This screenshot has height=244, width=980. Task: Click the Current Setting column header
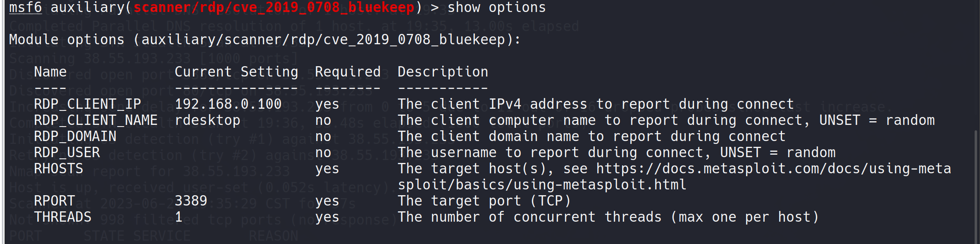coord(236,72)
